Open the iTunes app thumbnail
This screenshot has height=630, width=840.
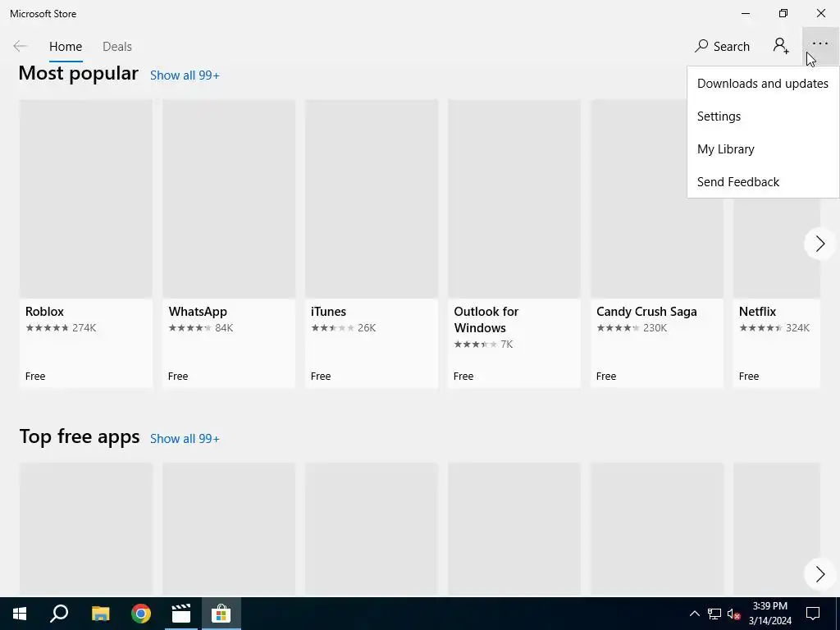point(372,199)
